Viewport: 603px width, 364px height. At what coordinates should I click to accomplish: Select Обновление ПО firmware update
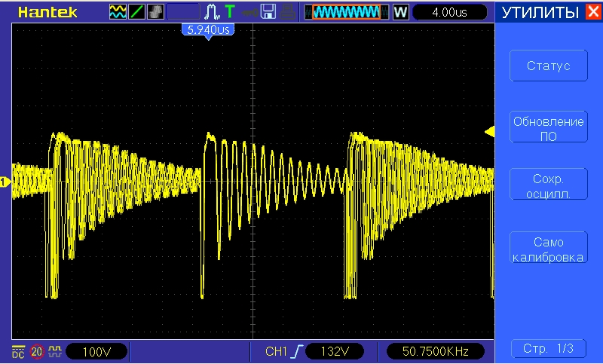click(x=548, y=127)
